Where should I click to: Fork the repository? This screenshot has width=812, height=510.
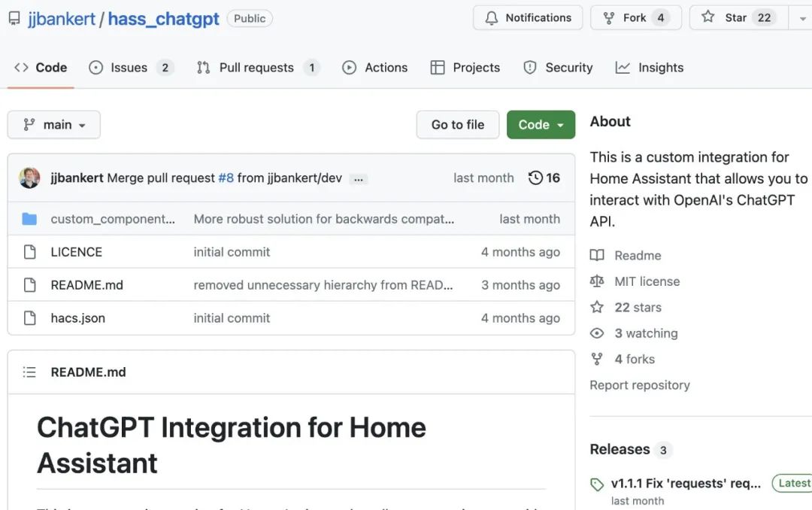(635, 18)
